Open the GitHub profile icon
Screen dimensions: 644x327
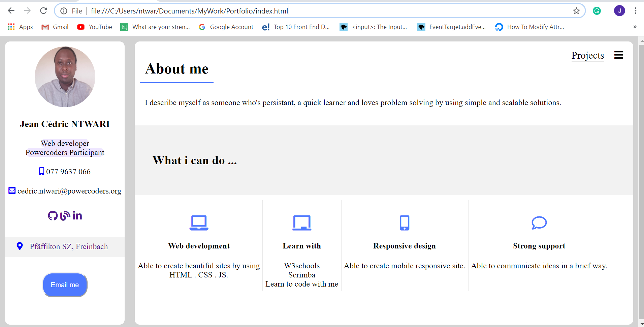[53, 215]
